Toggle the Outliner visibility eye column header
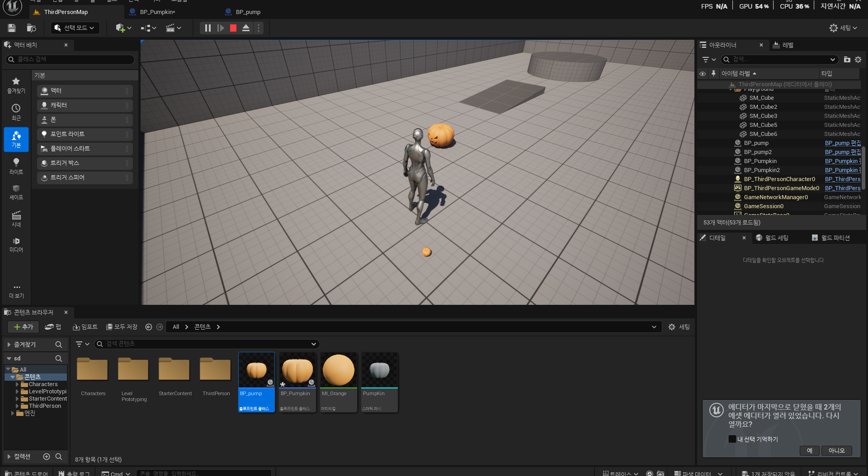This screenshot has width=868, height=476. (703, 74)
